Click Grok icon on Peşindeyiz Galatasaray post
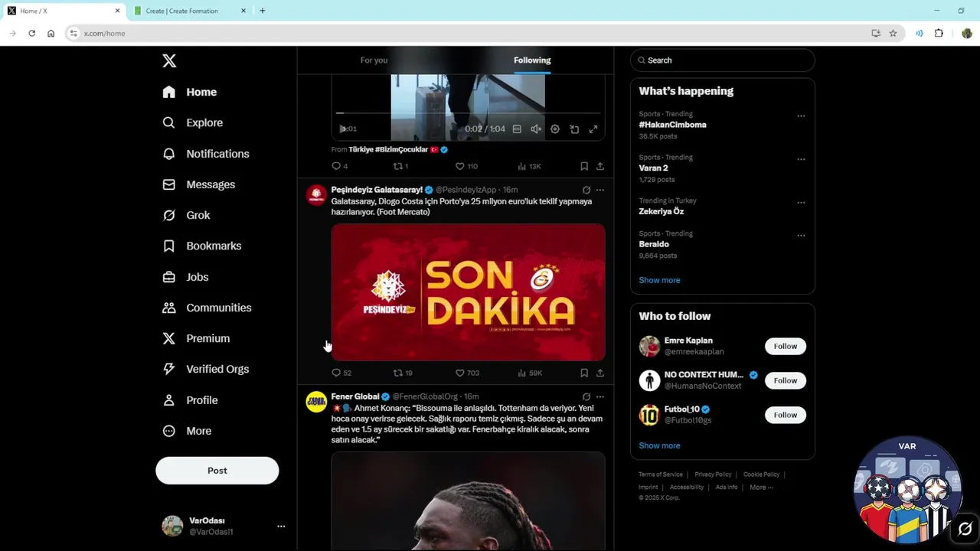Viewport: 980px width, 551px height. (586, 190)
